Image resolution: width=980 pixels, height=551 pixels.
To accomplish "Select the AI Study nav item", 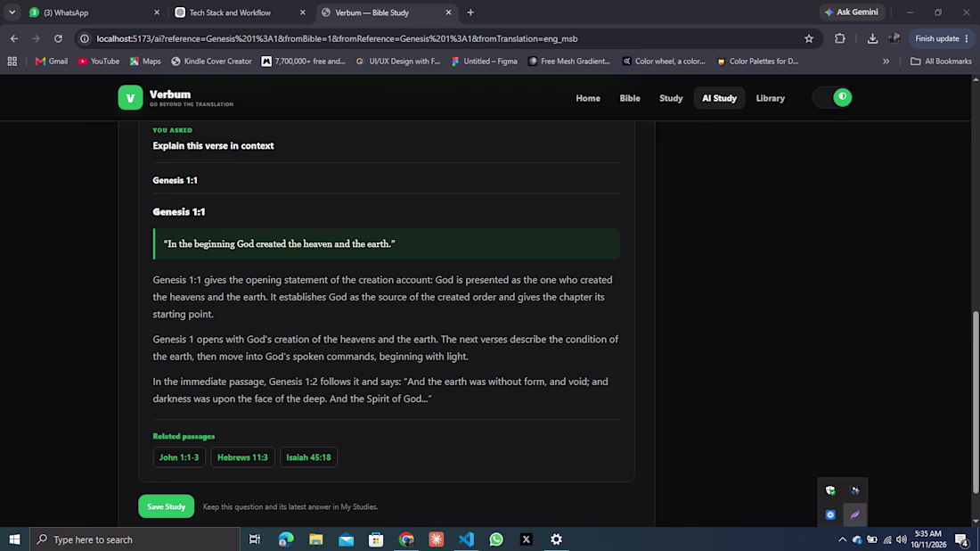I will 719,98.
